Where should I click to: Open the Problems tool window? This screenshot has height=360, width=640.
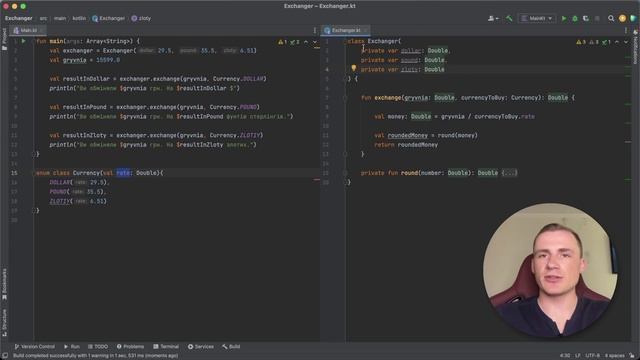click(131, 347)
